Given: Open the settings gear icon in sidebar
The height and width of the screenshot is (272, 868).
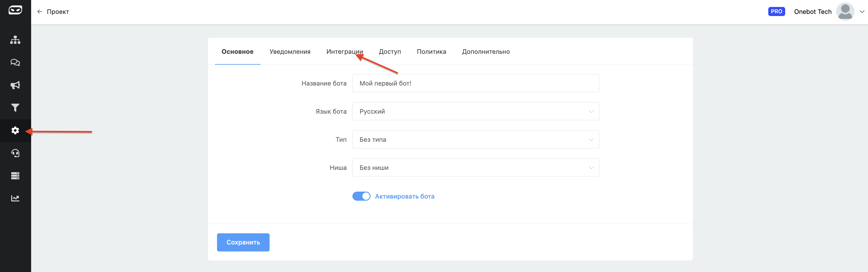Looking at the screenshot, I should (x=15, y=131).
